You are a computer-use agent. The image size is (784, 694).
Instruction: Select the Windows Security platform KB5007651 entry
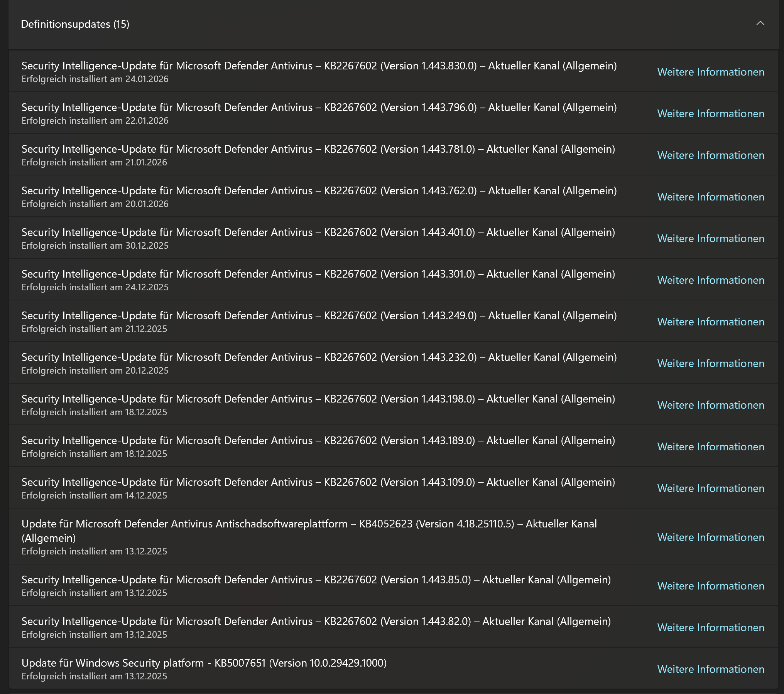pos(204,663)
